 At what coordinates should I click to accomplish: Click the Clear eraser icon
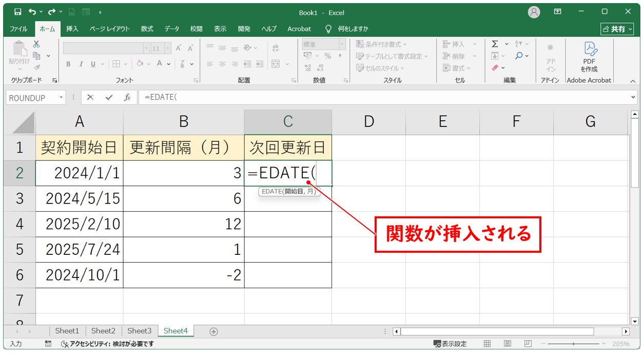coord(495,67)
